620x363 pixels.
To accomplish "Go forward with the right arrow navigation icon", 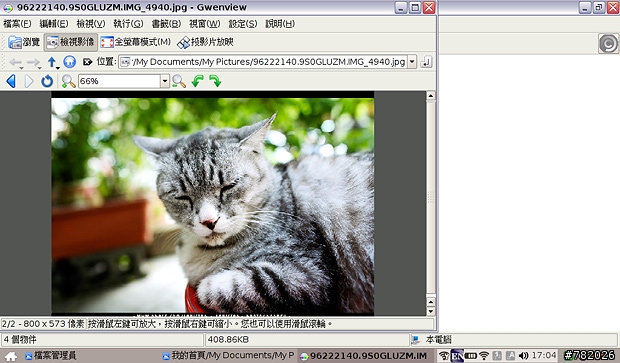I will (x=34, y=62).
